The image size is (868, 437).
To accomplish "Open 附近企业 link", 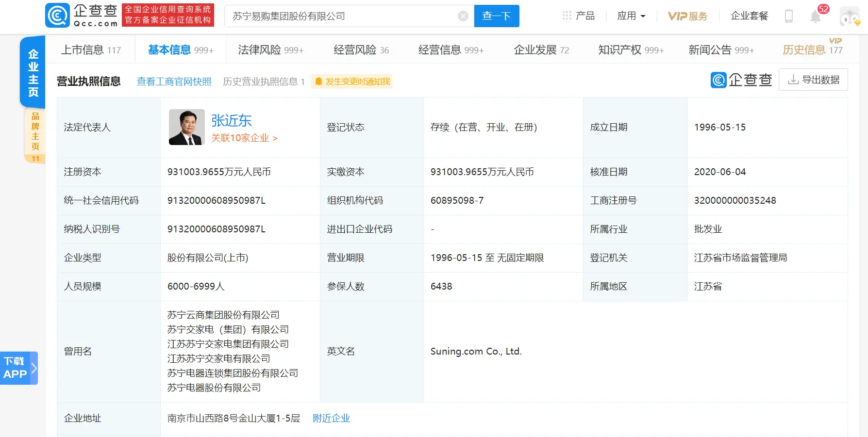I will tap(331, 418).
